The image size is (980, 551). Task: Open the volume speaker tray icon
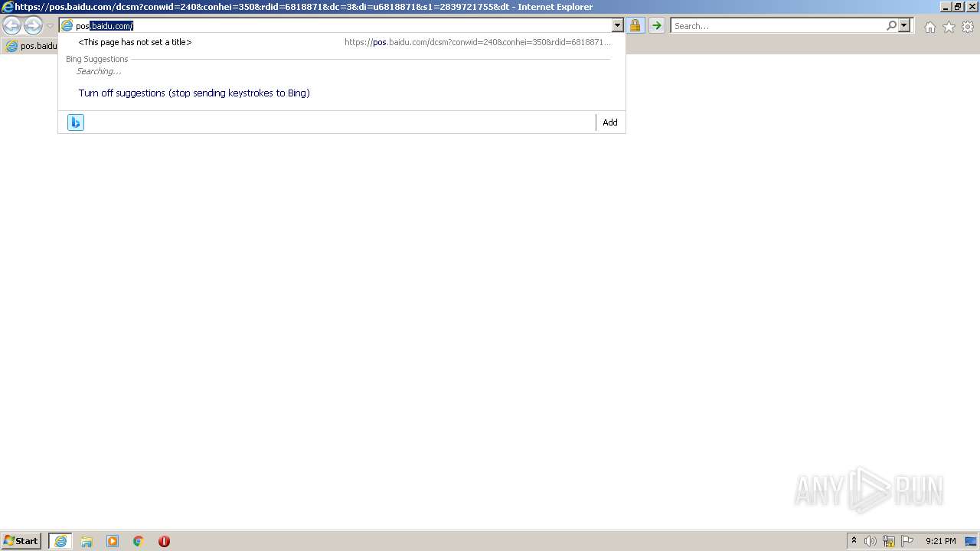click(x=871, y=541)
